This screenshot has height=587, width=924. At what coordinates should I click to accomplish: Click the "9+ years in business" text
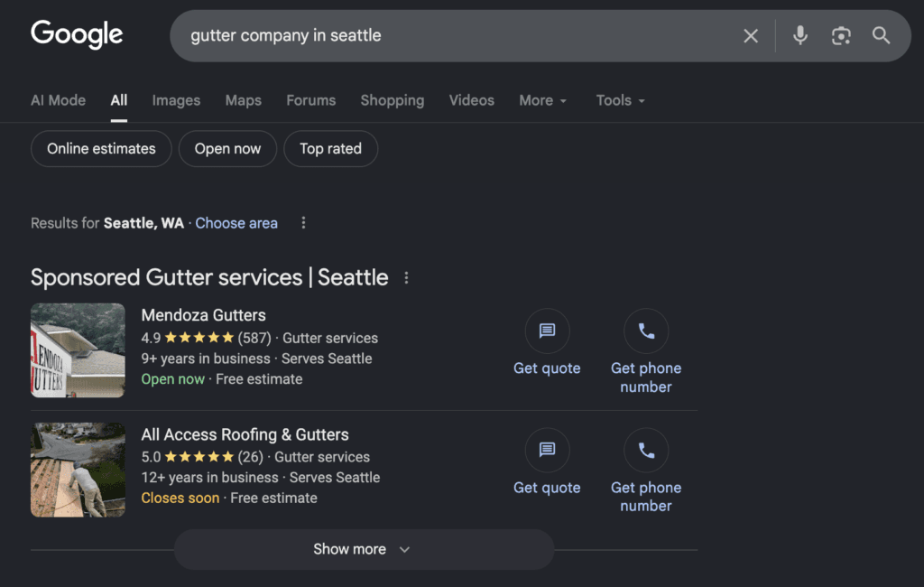(206, 359)
